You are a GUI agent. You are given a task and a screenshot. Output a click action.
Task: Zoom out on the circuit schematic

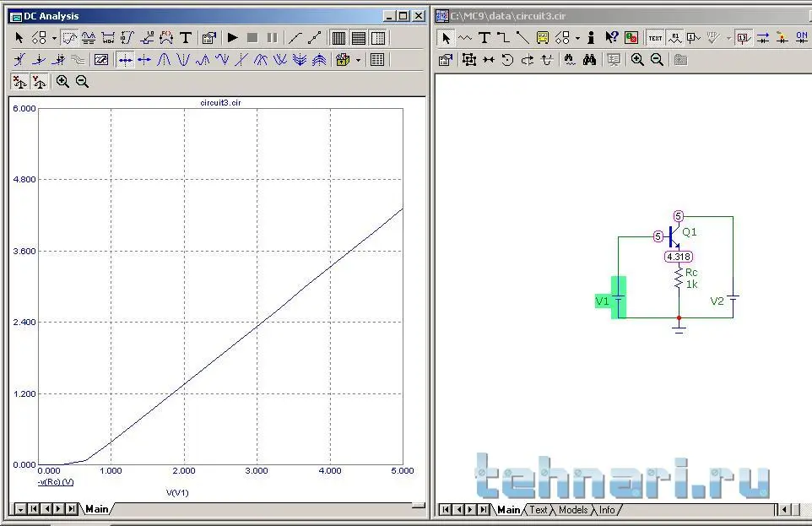[x=657, y=60]
